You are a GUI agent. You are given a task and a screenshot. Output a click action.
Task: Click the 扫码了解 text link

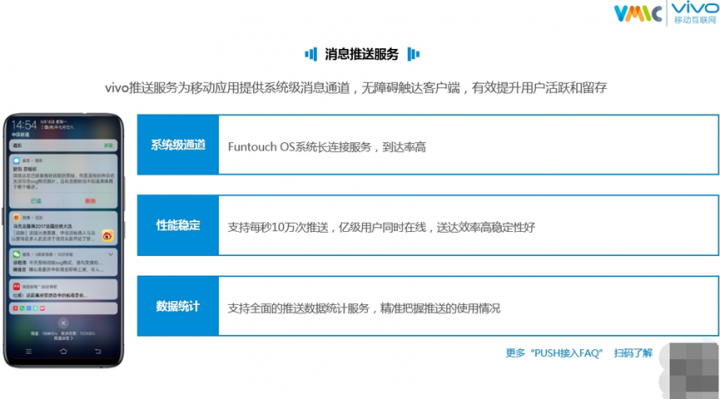tap(633, 353)
